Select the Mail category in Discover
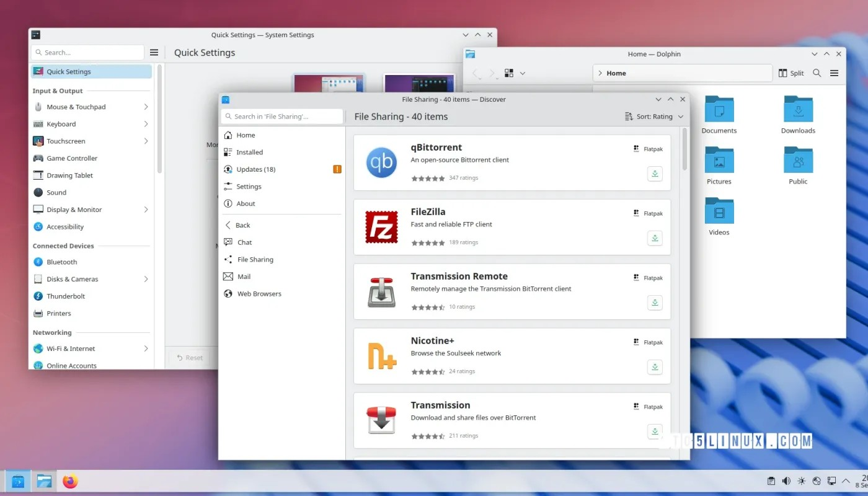The width and height of the screenshot is (868, 496). 244,276
